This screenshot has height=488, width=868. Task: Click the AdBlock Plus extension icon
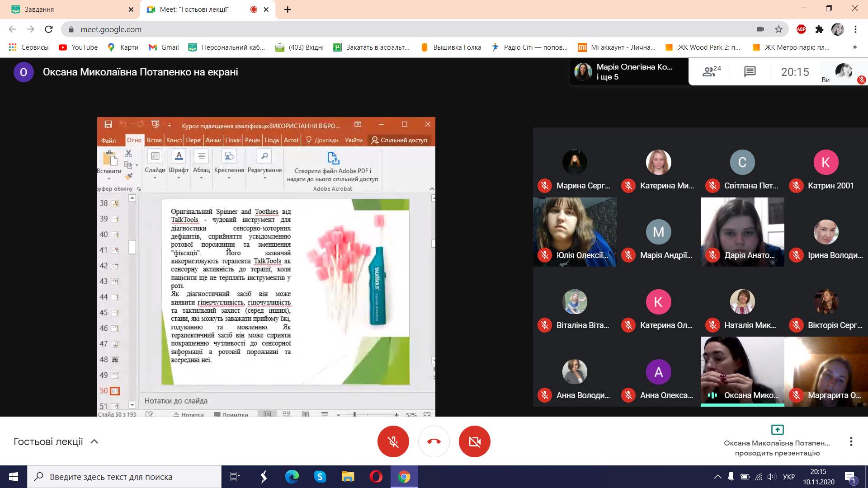tap(801, 29)
